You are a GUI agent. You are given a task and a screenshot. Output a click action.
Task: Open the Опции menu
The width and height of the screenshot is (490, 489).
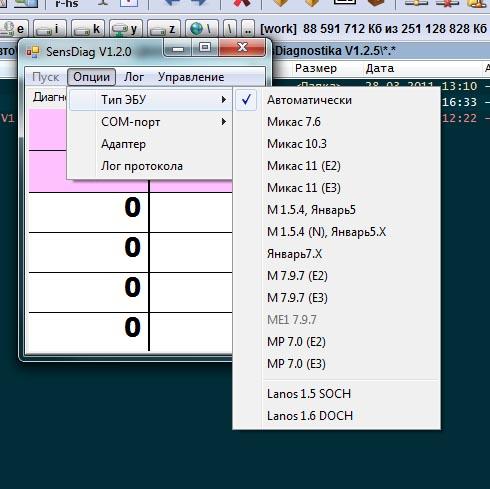pos(92,77)
